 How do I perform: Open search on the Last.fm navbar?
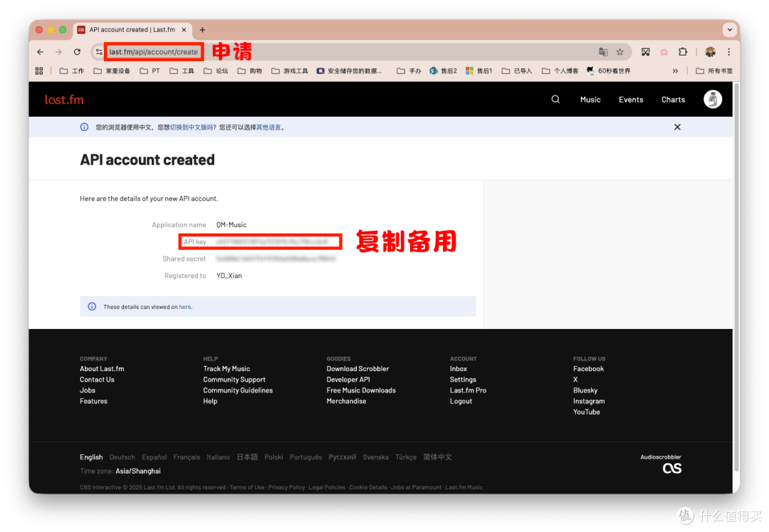tap(555, 99)
